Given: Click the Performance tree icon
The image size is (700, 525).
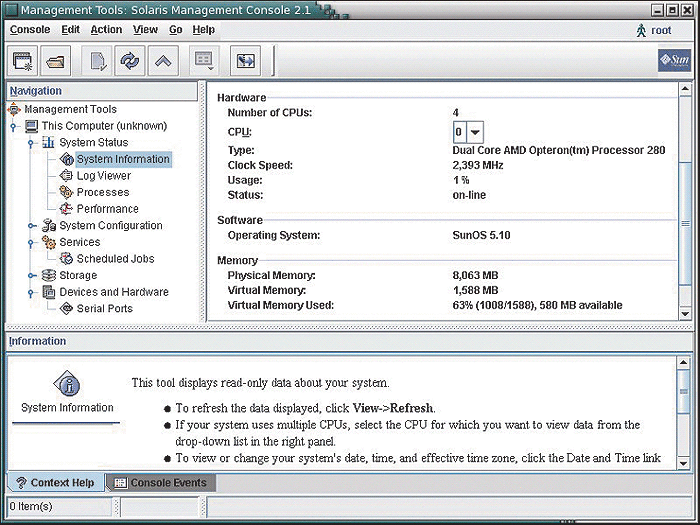Looking at the screenshot, I should (x=66, y=208).
